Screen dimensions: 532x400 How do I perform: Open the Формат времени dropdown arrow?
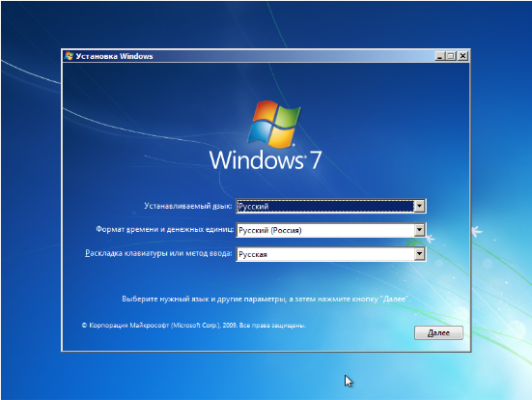tap(419, 230)
